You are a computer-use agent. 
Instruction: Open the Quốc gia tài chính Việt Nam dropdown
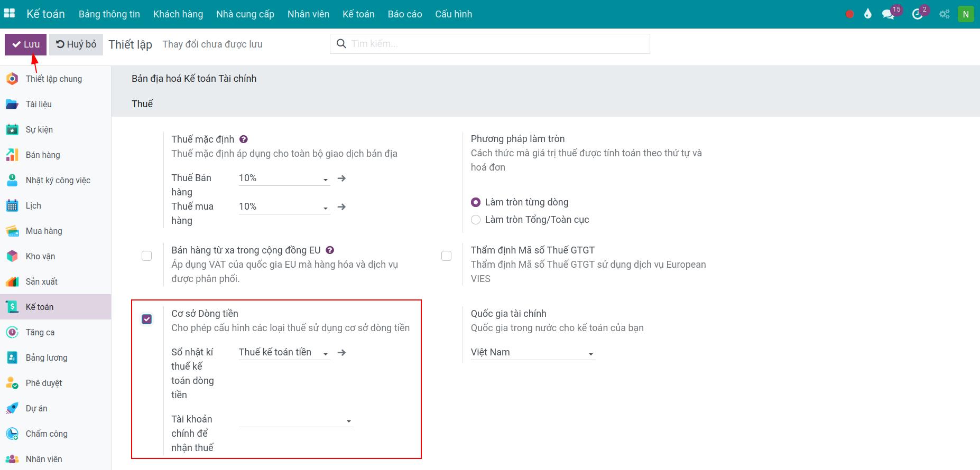pyautogui.click(x=532, y=353)
